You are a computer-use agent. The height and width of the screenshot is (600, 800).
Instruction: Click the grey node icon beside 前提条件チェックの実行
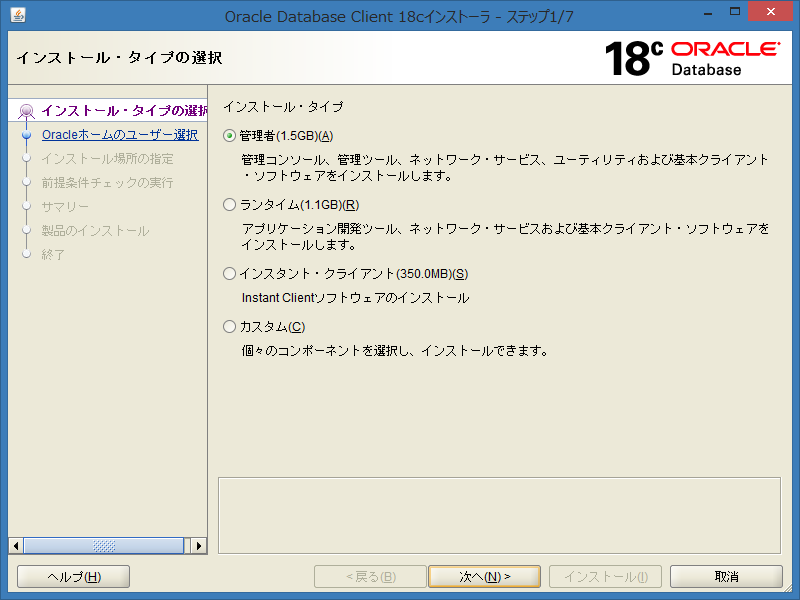(x=27, y=182)
